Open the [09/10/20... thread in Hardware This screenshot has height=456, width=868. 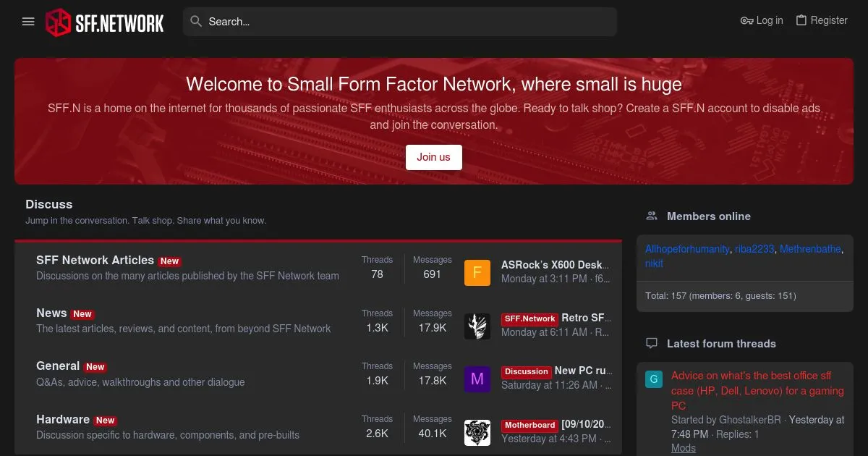coord(587,424)
